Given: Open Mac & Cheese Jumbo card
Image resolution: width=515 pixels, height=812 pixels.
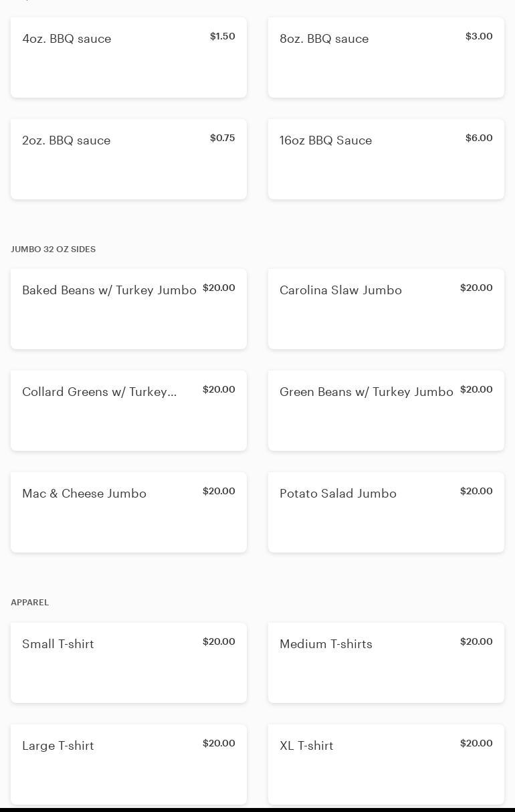Looking at the screenshot, I should click(x=128, y=512).
